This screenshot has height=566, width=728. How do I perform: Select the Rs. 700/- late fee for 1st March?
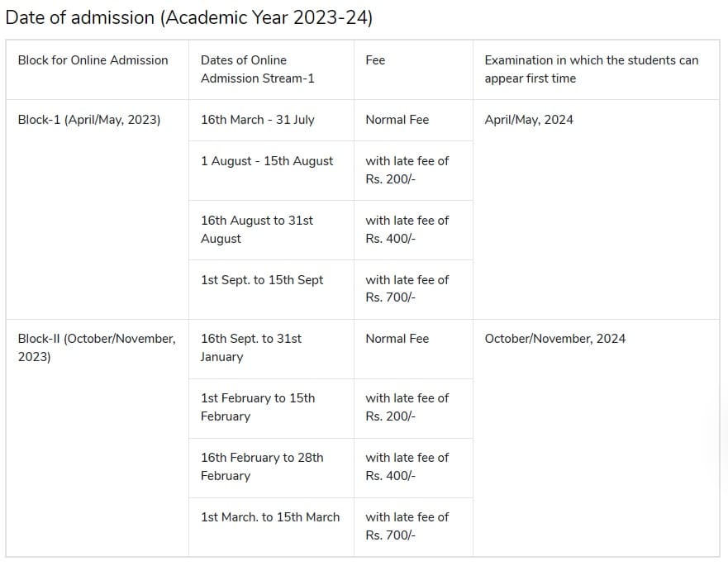407,526
